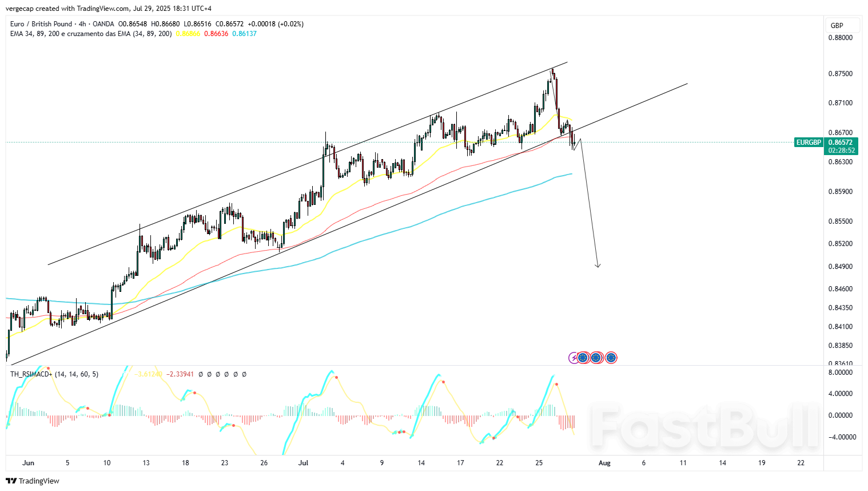Image resolution: width=868 pixels, height=491 pixels.
Task: Click the cyan EMA value 0.86137
Action: [x=244, y=34]
